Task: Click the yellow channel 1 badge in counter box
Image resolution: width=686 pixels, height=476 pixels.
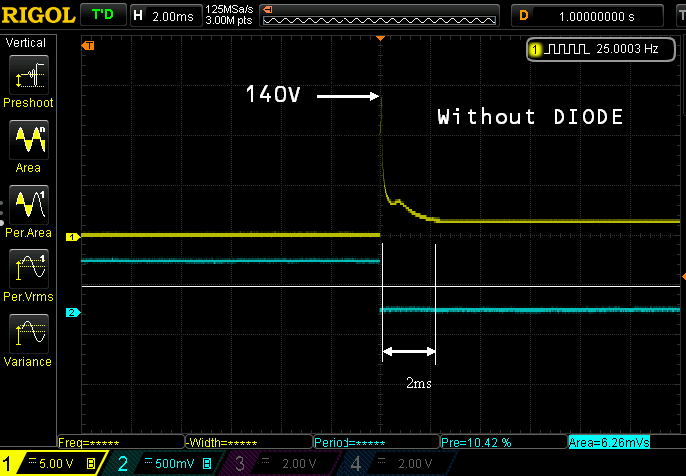Action: click(535, 49)
